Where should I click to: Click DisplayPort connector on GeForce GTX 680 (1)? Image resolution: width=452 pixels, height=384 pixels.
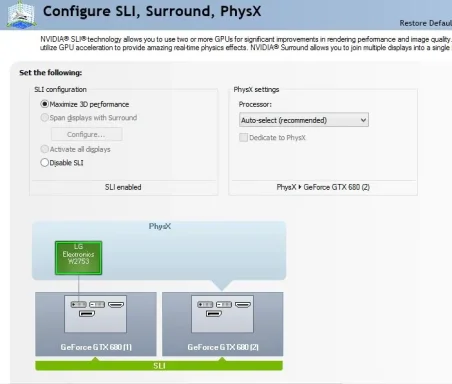click(x=87, y=313)
